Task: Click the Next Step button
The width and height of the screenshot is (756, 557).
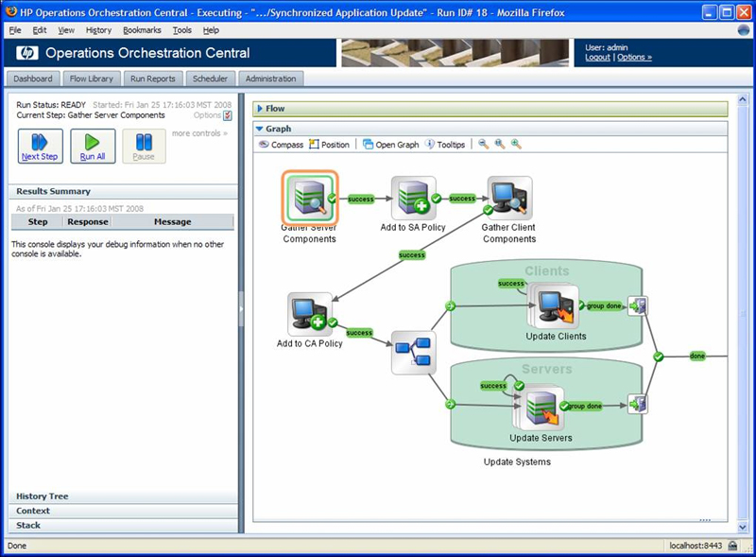Action: pos(40,146)
